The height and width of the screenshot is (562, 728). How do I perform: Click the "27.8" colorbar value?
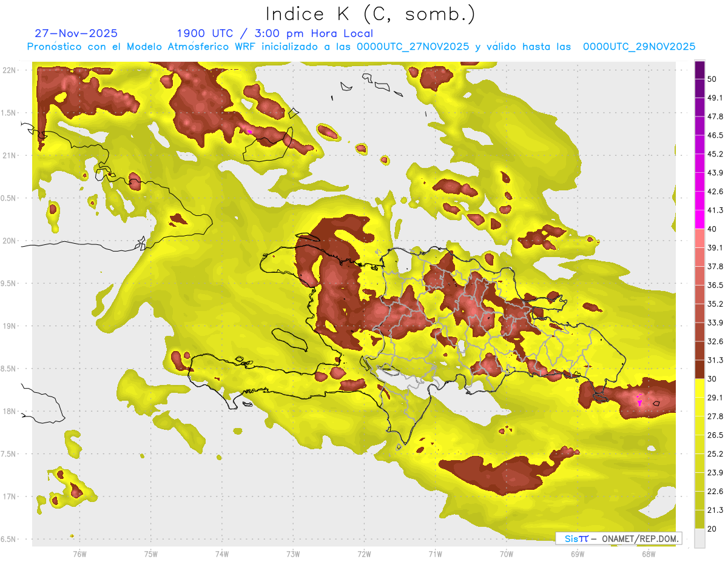(715, 416)
